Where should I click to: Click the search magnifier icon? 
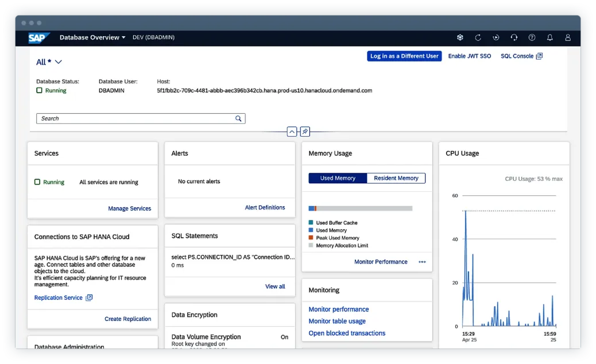pyautogui.click(x=238, y=118)
